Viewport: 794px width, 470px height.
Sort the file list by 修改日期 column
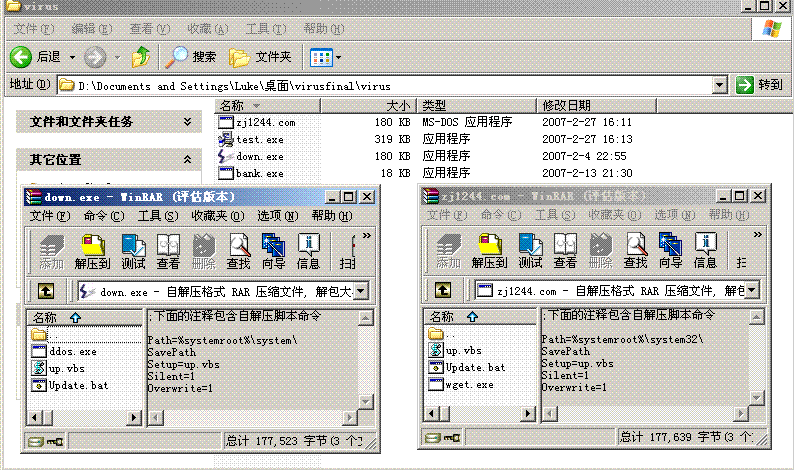coord(566,105)
